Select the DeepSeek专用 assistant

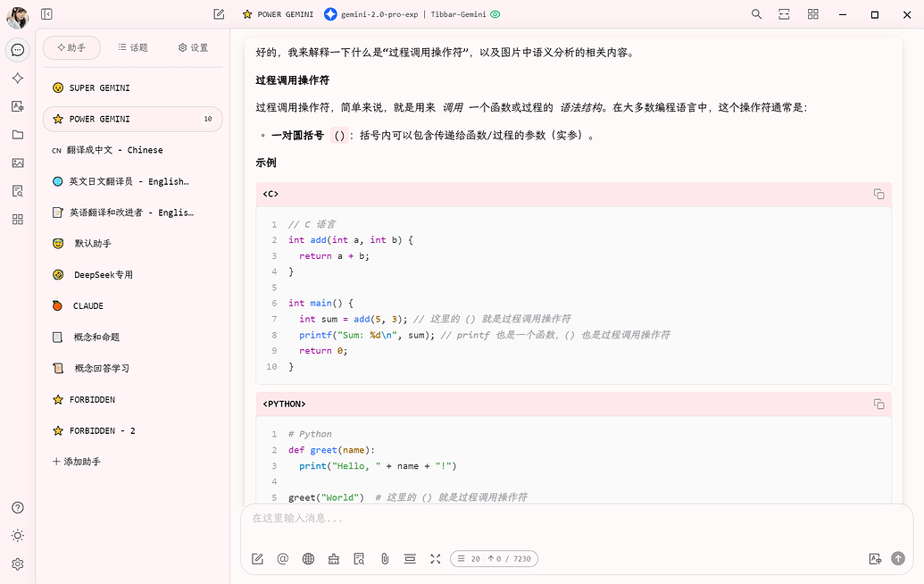(133, 275)
